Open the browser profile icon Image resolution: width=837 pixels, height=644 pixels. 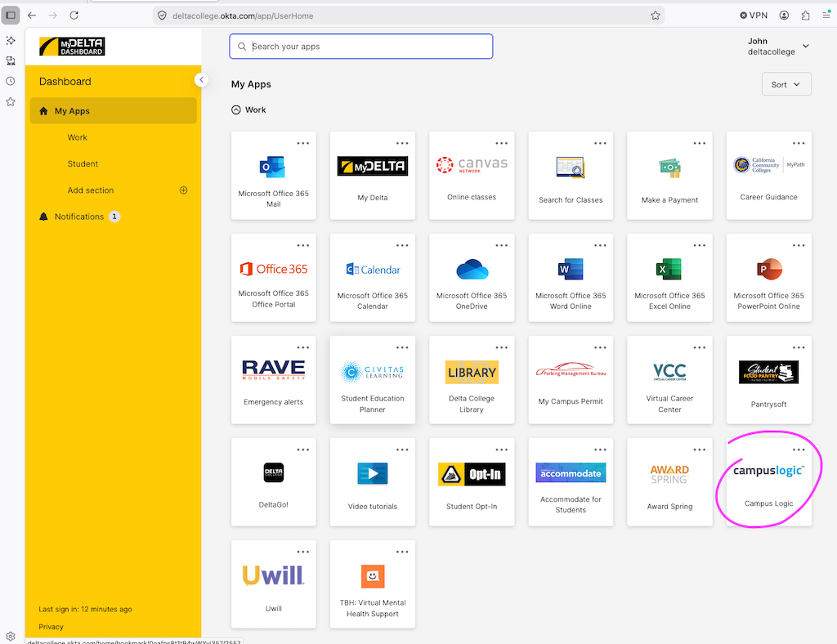784,16
